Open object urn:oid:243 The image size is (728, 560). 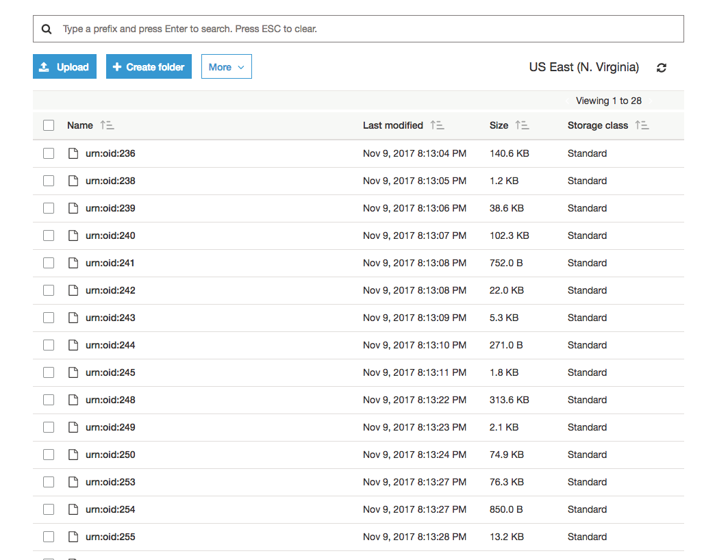point(110,318)
